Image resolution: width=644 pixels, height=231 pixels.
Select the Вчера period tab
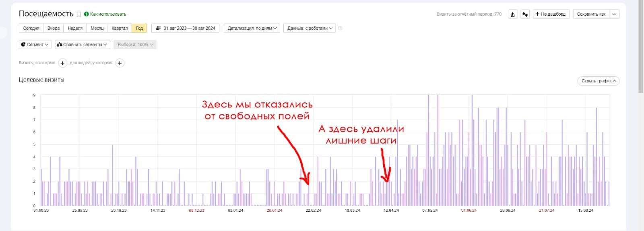pos(54,28)
